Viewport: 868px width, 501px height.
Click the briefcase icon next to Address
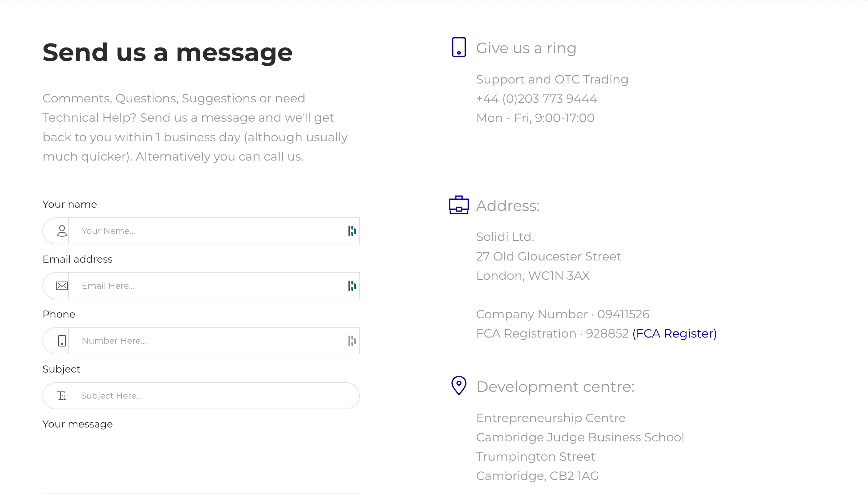point(459,205)
